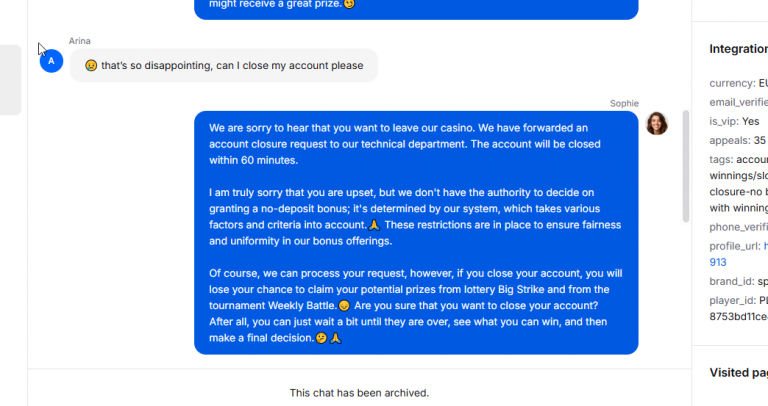Click the chat conversation scrollbar thumb
Image resolution: width=768 pixels, height=406 pixels.
click(x=686, y=167)
